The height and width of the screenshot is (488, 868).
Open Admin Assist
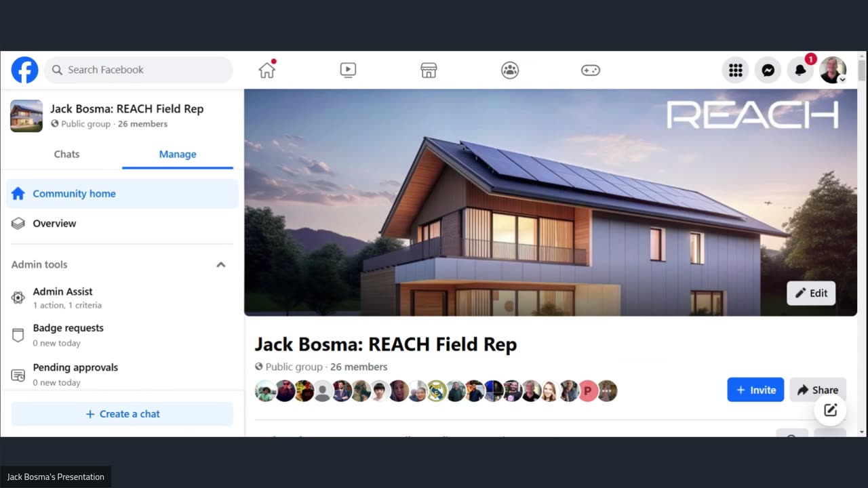[122, 298]
